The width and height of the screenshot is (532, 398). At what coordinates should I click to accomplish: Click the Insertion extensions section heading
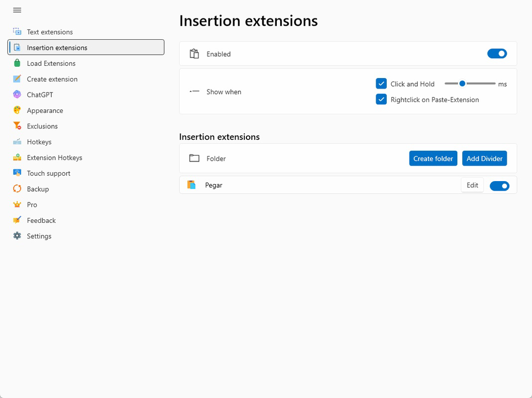219,137
